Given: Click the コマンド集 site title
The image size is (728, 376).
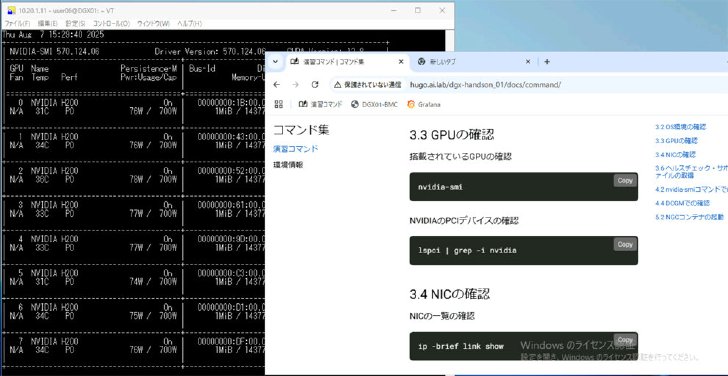Looking at the screenshot, I should click(301, 130).
